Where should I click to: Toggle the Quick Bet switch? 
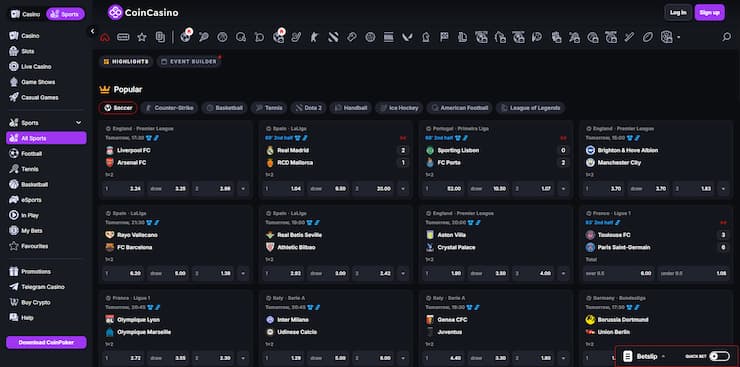(x=719, y=356)
